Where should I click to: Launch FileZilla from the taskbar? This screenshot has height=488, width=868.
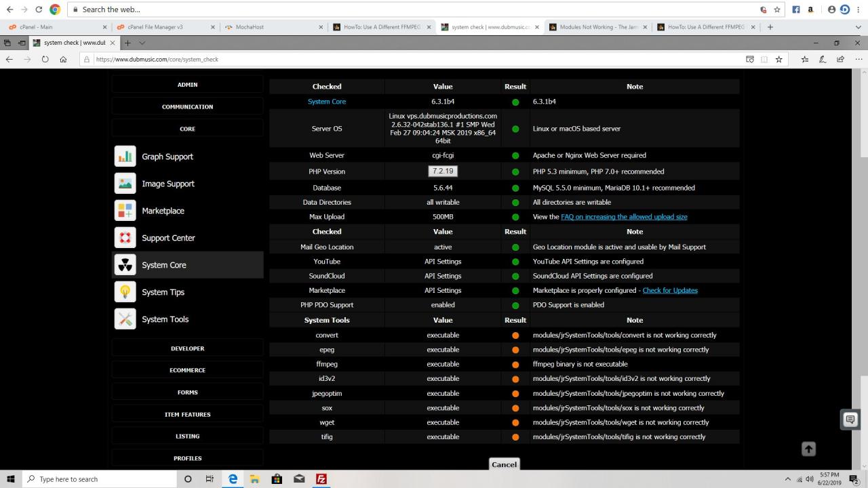coord(321,479)
